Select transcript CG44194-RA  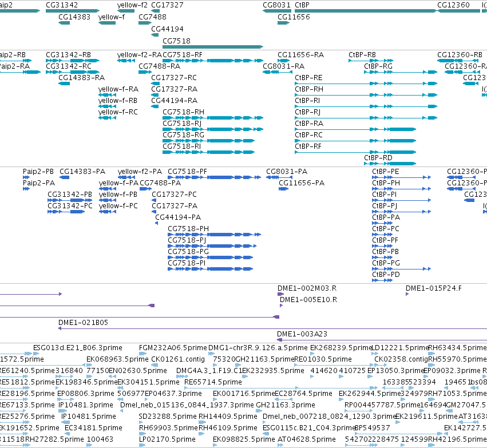click(x=174, y=101)
